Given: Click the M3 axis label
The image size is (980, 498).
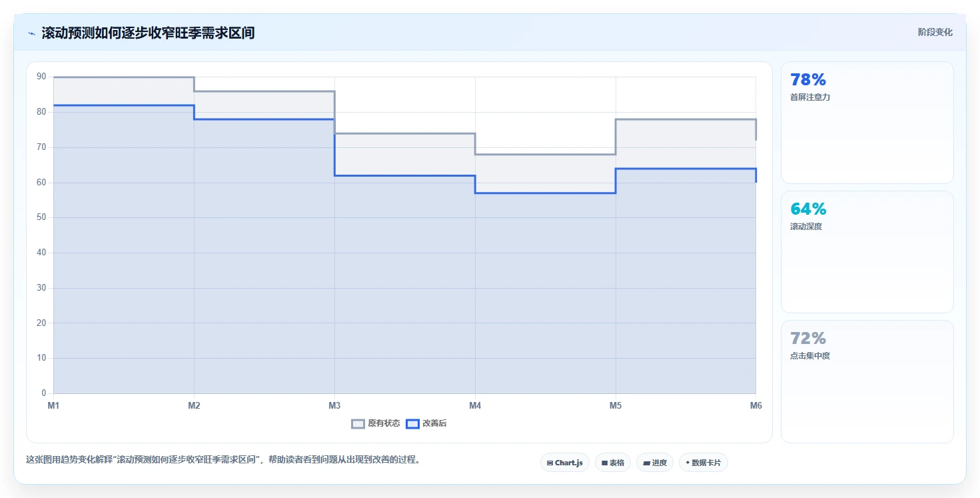Looking at the screenshot, I should coord(334,405).
